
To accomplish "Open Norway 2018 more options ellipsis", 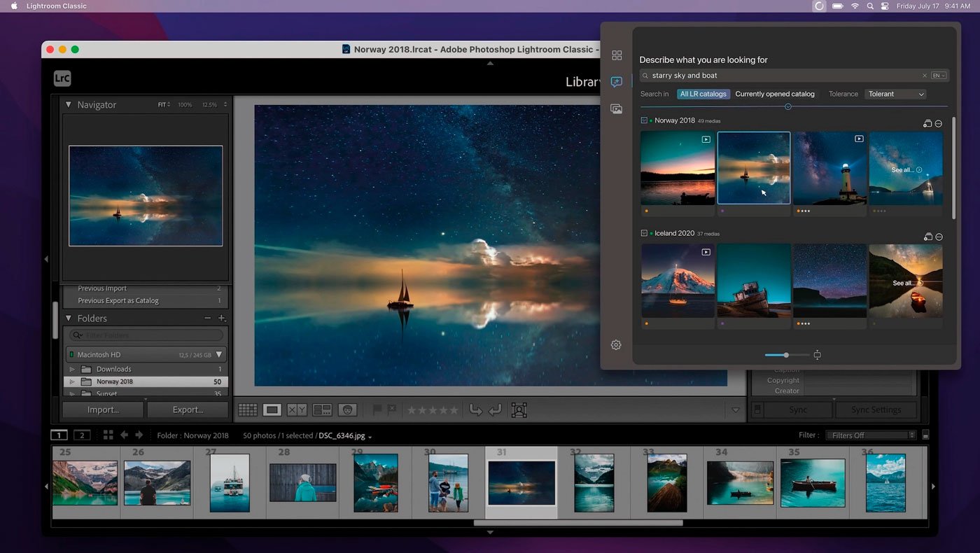I will click(939, 124).
